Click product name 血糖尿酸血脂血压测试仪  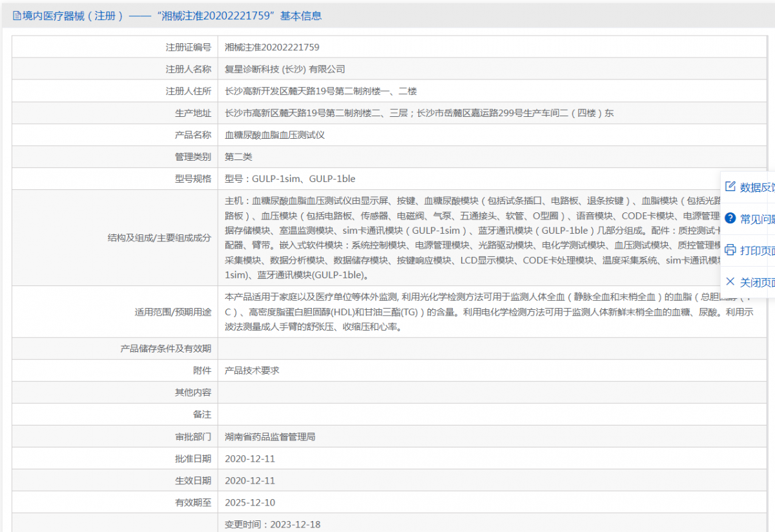[274, 135]
